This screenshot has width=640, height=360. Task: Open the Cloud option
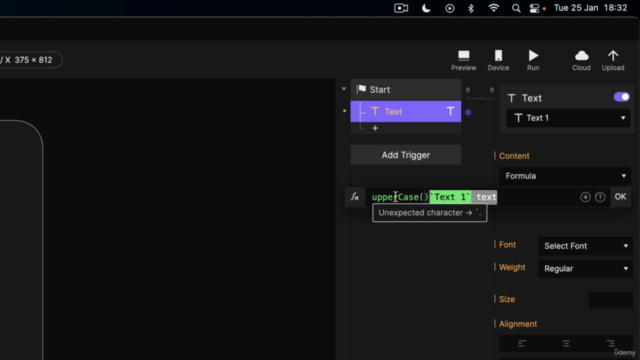tap(581, 60)
